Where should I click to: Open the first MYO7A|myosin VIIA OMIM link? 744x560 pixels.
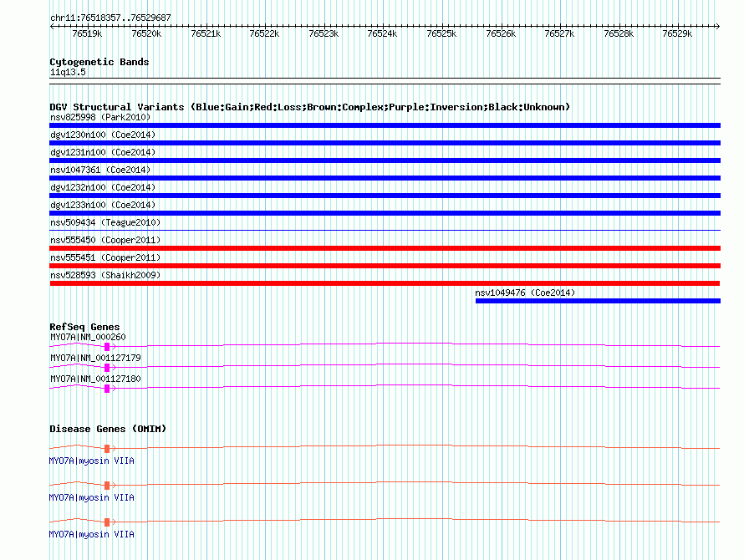pos(92,461)
